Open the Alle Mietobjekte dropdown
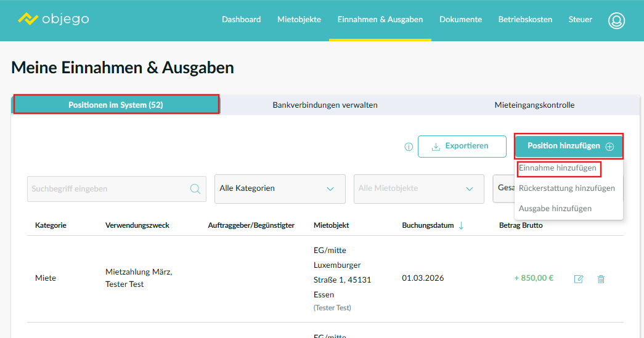Viewport: 644px width, 338px height. [418, 188]
